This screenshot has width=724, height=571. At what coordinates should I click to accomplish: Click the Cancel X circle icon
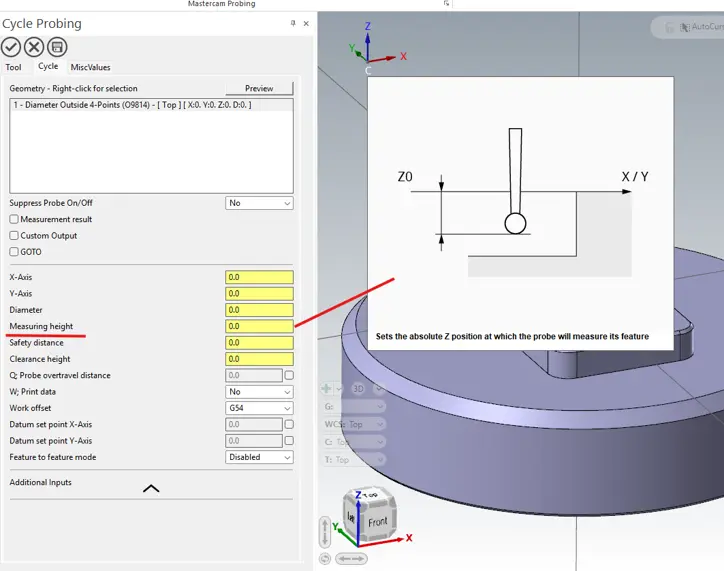34,47
